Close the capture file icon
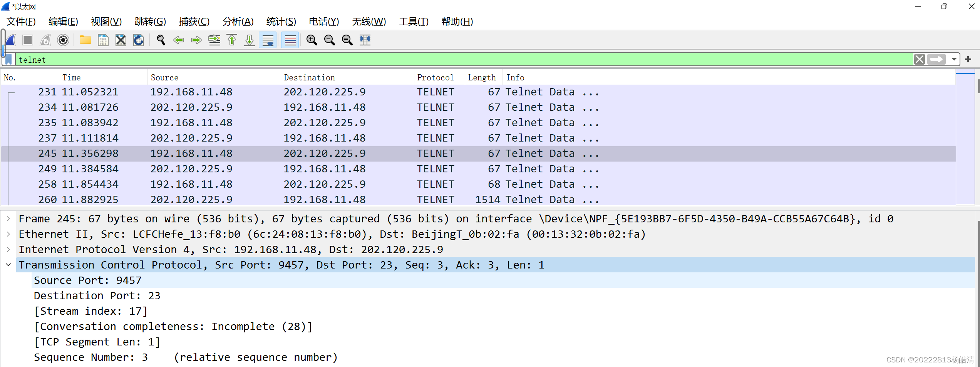 tap(121, 40)
